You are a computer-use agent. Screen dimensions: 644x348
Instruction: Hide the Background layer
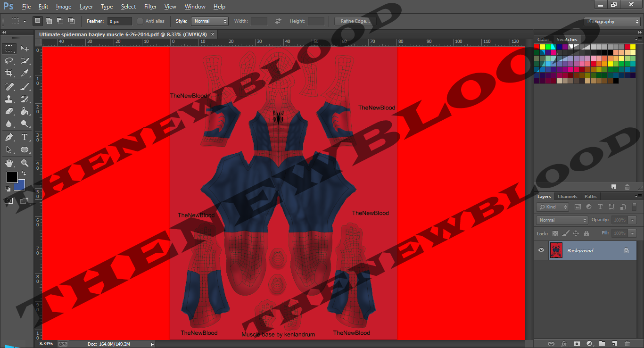541,250
